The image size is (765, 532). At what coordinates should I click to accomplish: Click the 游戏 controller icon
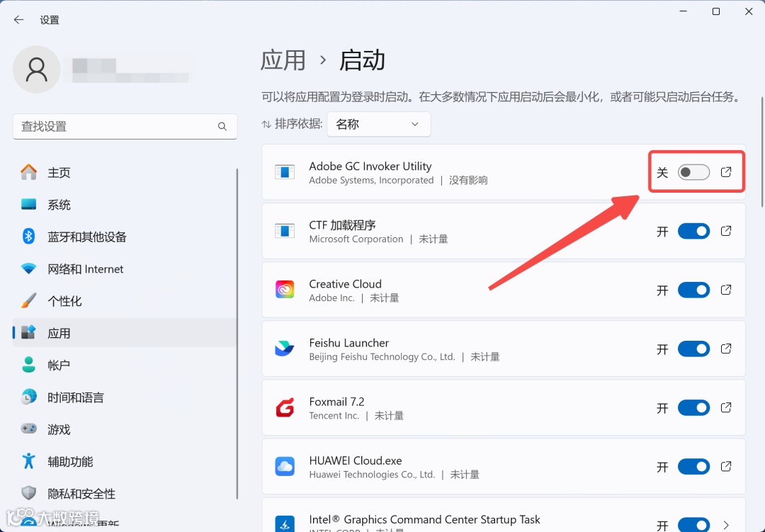coord(29,429)
